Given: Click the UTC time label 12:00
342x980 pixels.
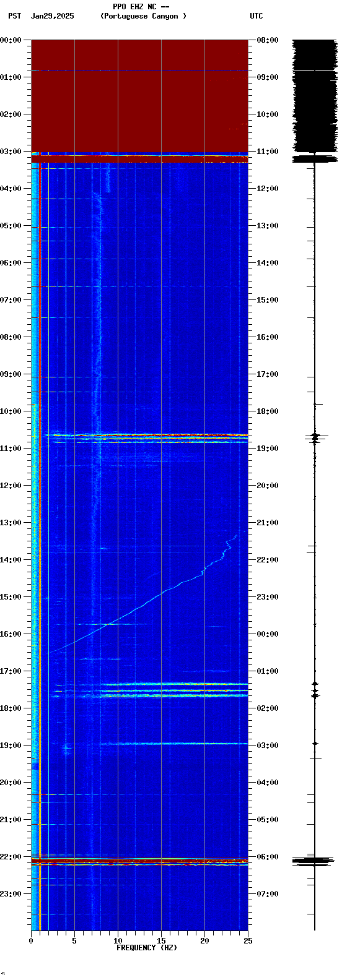Looking at the screenshot, I should point(267,188).
